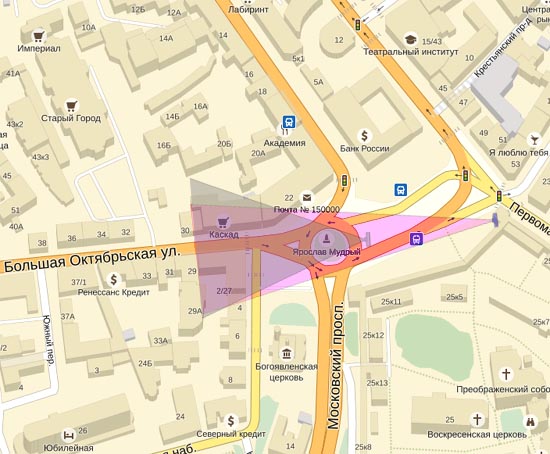Select the Воскресенская церковь cross icon
This screenshot has height=454, width=550.
[477, 419]
